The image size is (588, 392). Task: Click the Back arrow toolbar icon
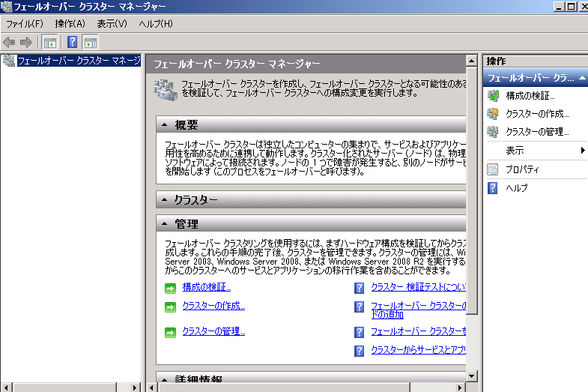pos(9,42)
